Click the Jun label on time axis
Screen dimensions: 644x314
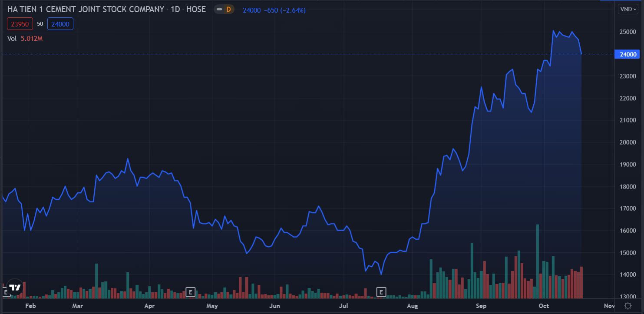pyautogui.click(x=274, y=306)
